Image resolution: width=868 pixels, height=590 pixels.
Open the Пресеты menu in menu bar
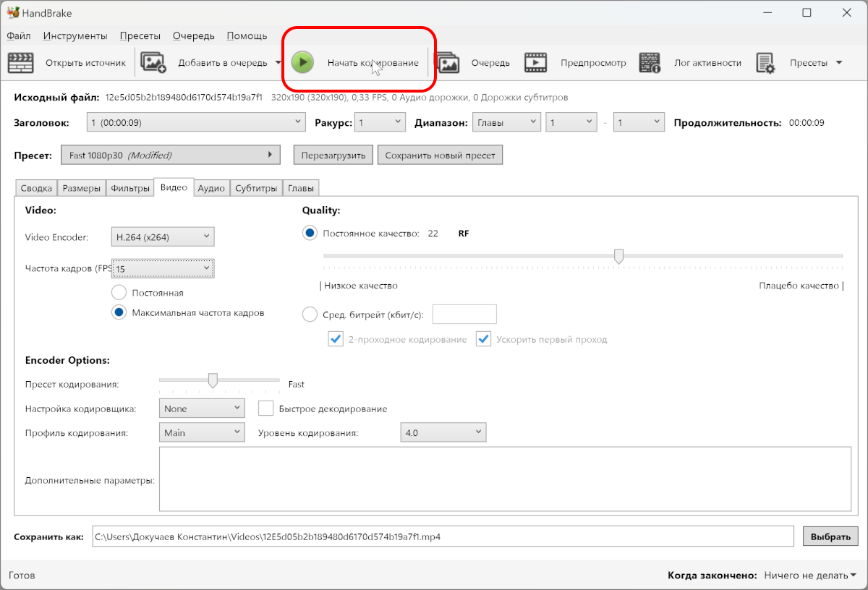point(140,35)
